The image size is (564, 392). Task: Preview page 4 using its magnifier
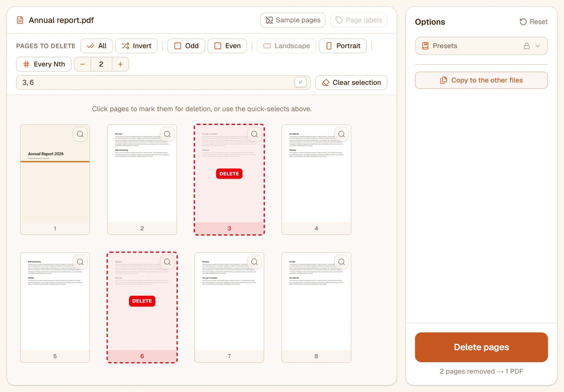click(342, 134)
